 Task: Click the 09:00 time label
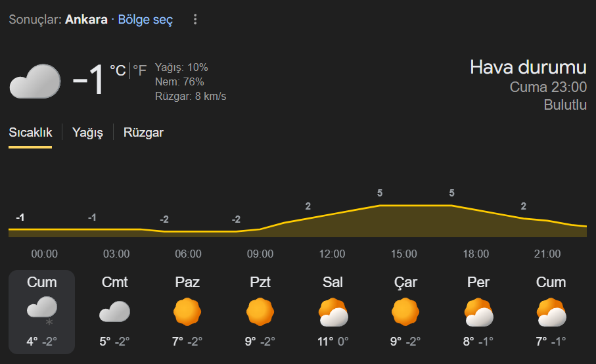pos(260,254)
